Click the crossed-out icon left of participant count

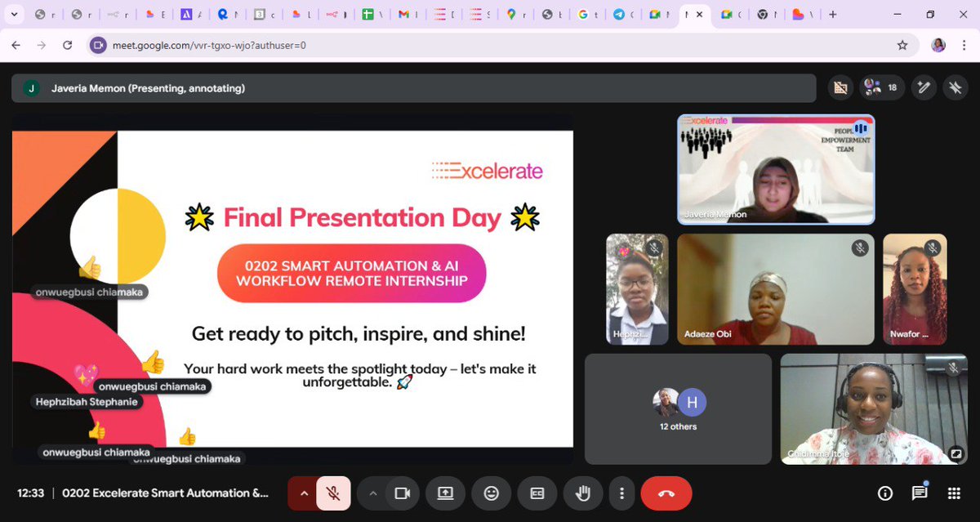tap(840, 87)
